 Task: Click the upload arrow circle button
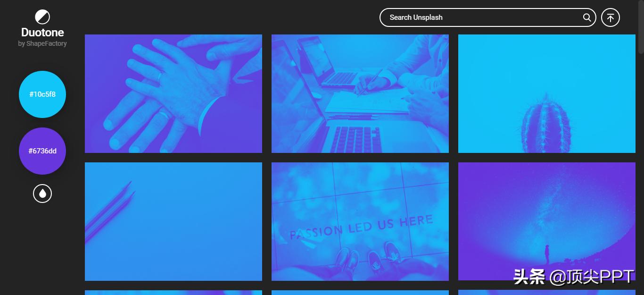click(x=611, y=17)
